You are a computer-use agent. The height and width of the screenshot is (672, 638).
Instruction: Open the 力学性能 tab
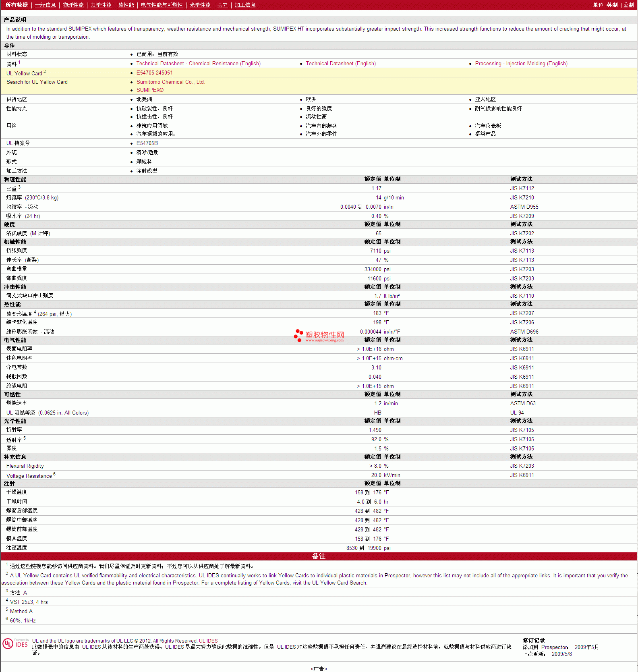tap(101, 5)
